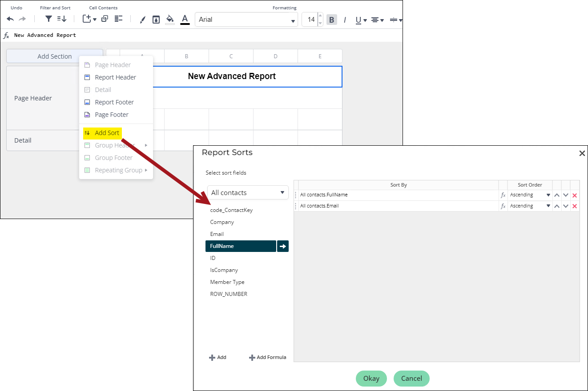Viewport: 588px width, 391px height.
Task: Toggle Italic formatting
Action: (345, 20)
